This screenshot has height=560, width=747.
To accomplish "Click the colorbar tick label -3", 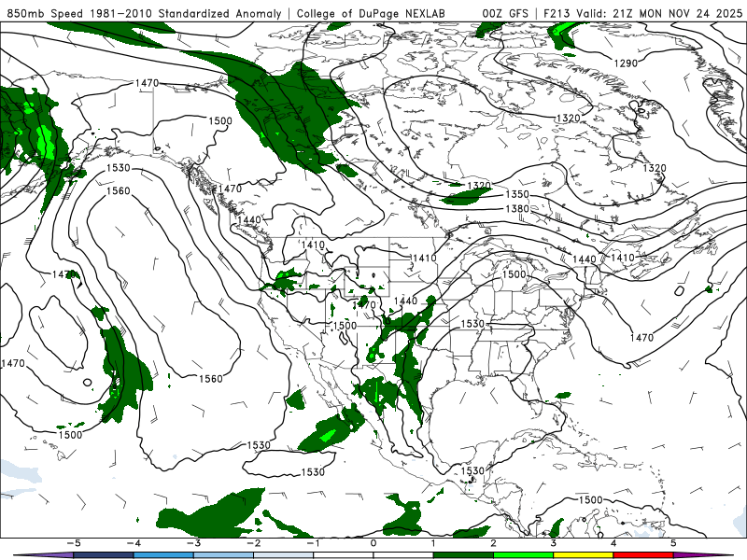I will point(193,543).
